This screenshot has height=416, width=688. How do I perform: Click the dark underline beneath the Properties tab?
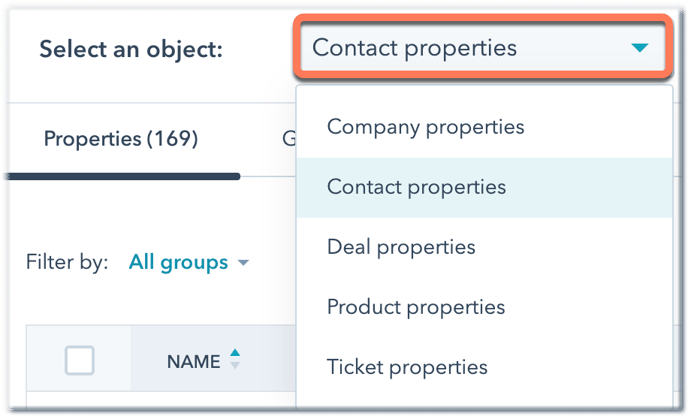(x=120, y=176)
